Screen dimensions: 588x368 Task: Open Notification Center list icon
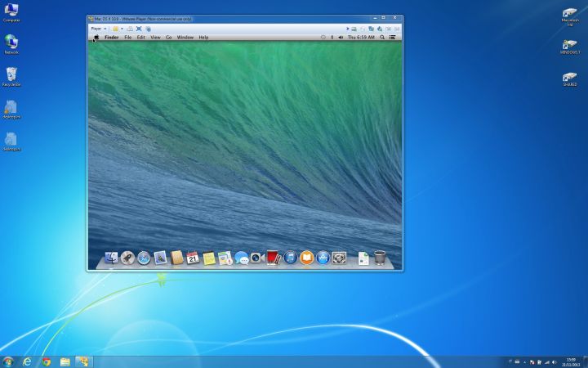(392, 37)
